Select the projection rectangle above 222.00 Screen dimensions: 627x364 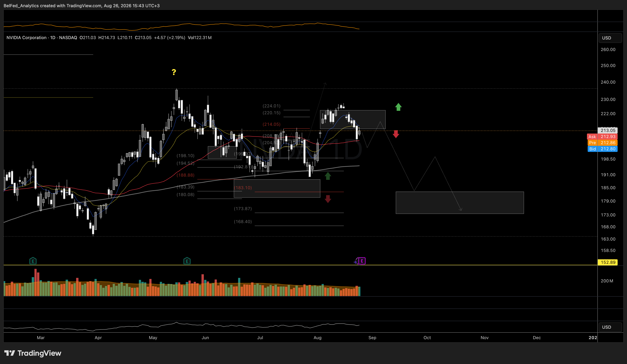pyautogui.click(x=353, y=119)
